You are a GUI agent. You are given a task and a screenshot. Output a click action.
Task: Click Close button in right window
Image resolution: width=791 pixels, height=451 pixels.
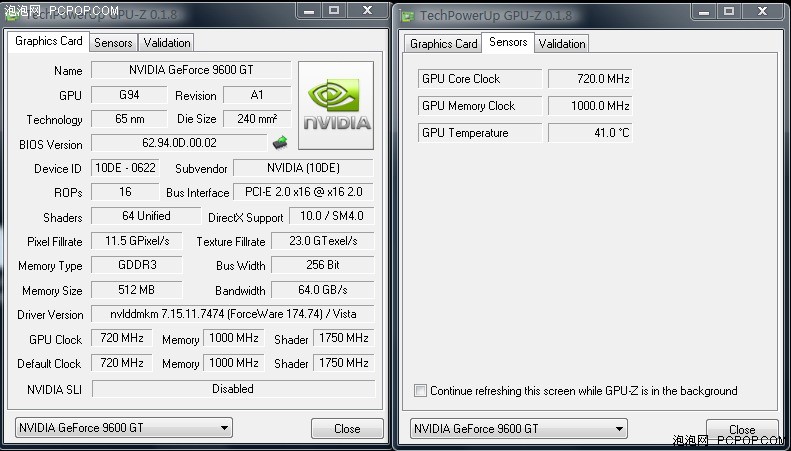[742, 430]
